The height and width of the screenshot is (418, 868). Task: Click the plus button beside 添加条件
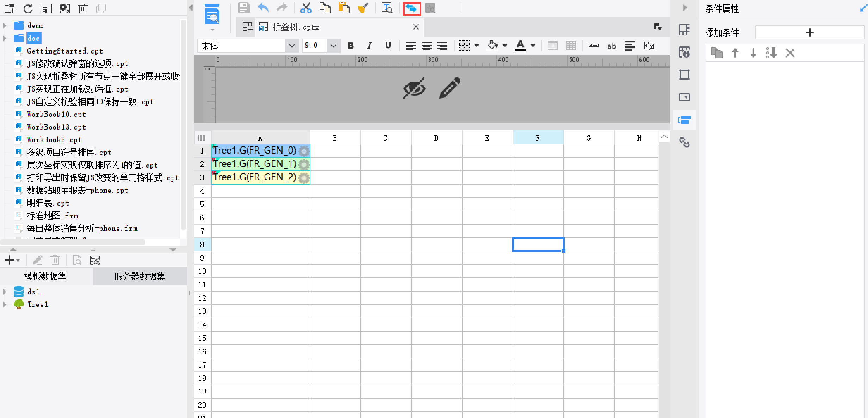tap(810, 32)
